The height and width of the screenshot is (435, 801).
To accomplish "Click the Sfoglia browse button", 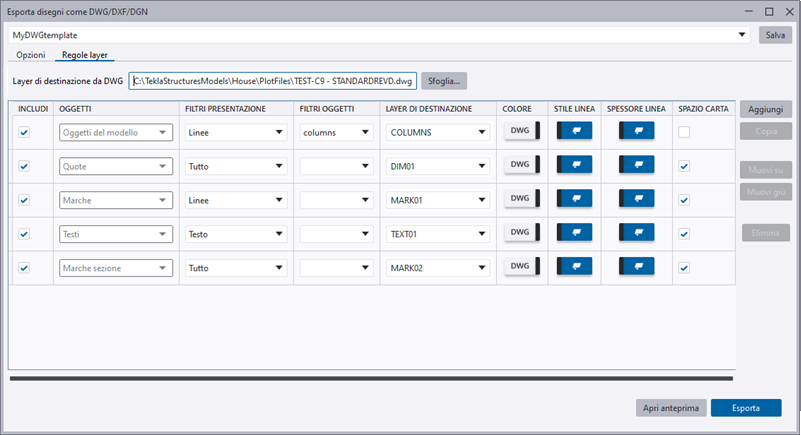I will [x=444, y=80].
